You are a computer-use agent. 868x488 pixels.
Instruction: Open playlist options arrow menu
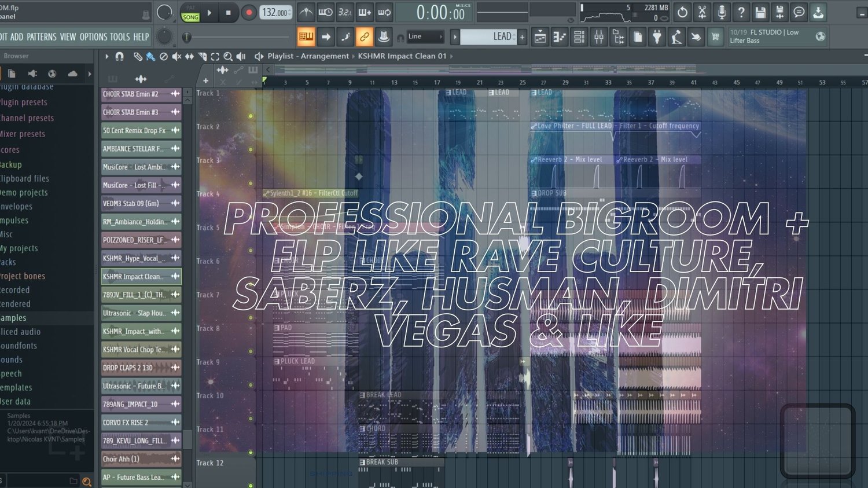(106, 56)
